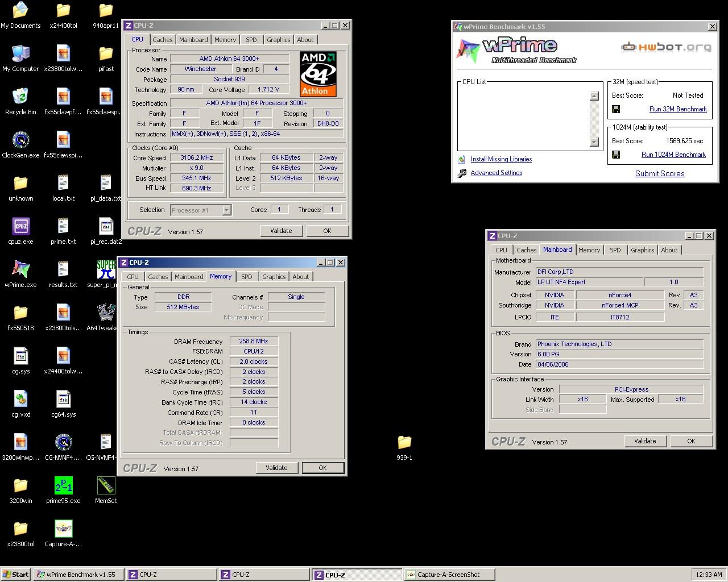Open 3200win folder icon

pos(20,485)
